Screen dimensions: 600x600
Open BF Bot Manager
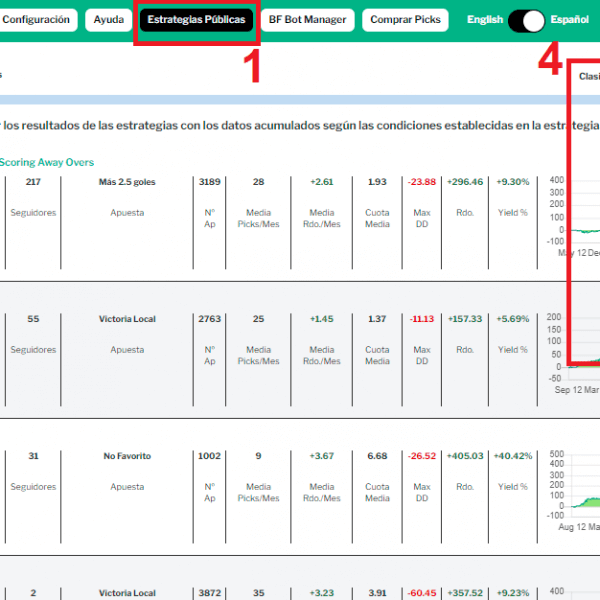pyautogui.click(x=307, y=20)
